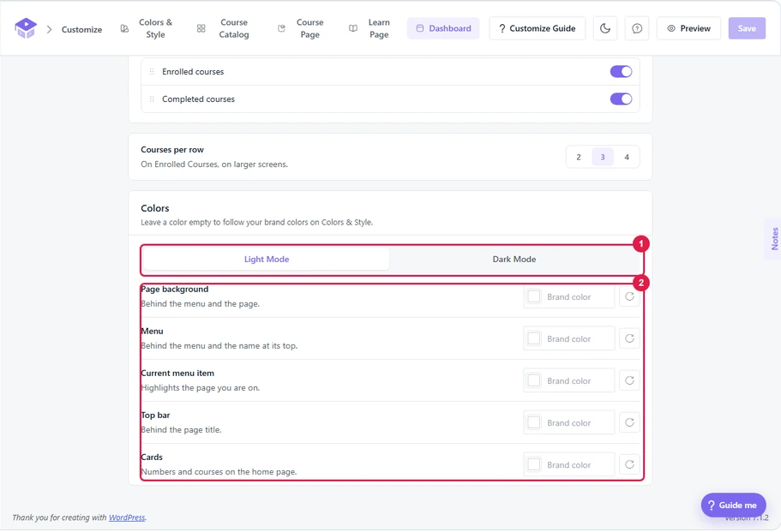Click the Page background Brand color field
The height and width of the screenshot is (532, 781).
pos(568,296)
